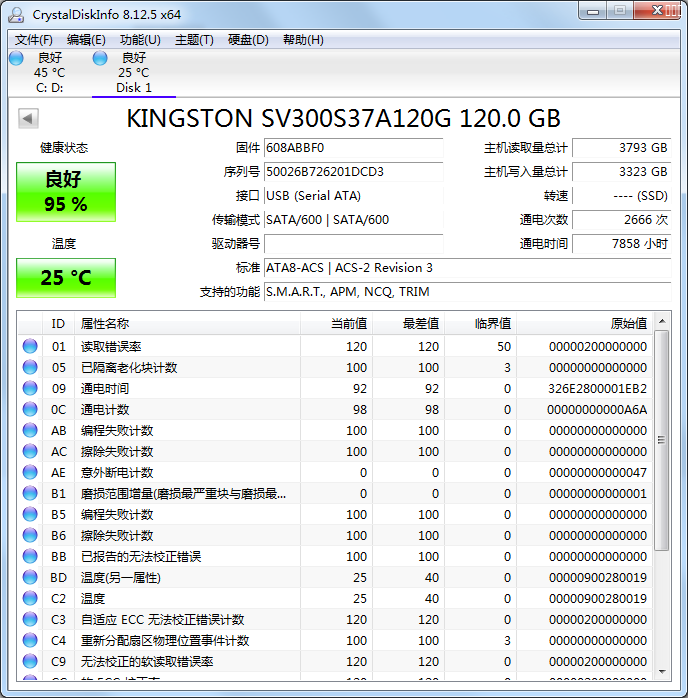Click status icon for C2 温度
The image size is (688, 698).
(30, 598)
